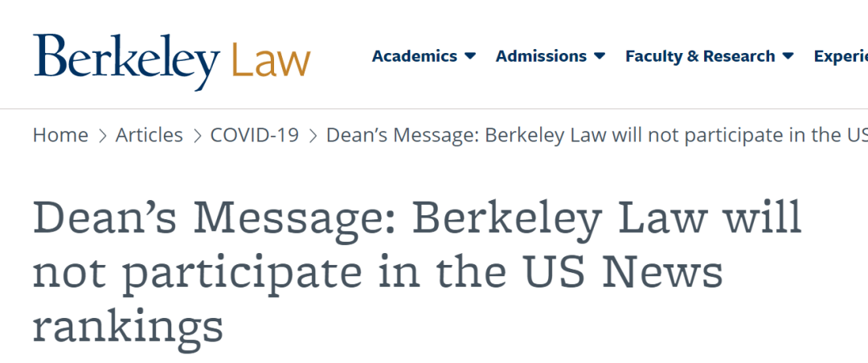This screenshot has height=363, width=868.
Task: Click the Dean's Message breadcrumb item
Action: (x=595, y=135)
